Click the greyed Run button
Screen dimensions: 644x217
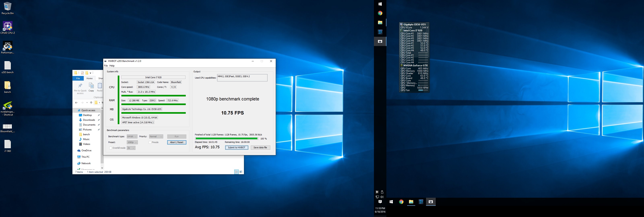click(x=177, y=137)
